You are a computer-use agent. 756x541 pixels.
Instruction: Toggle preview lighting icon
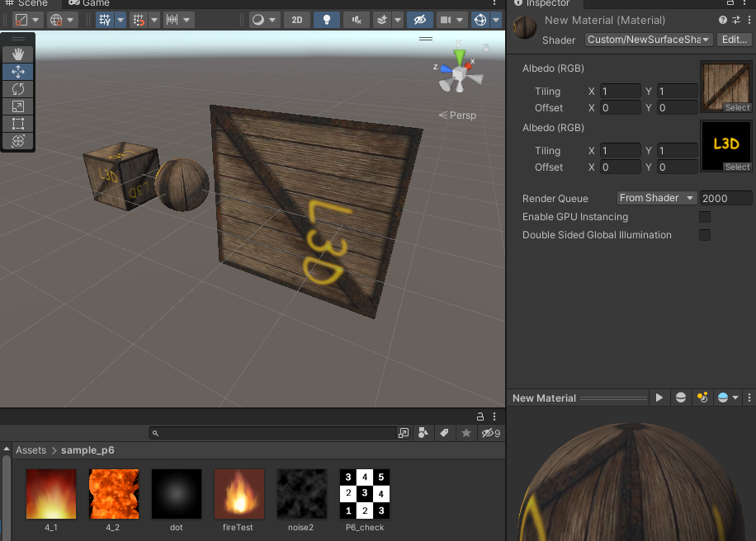tap(702, 398)
